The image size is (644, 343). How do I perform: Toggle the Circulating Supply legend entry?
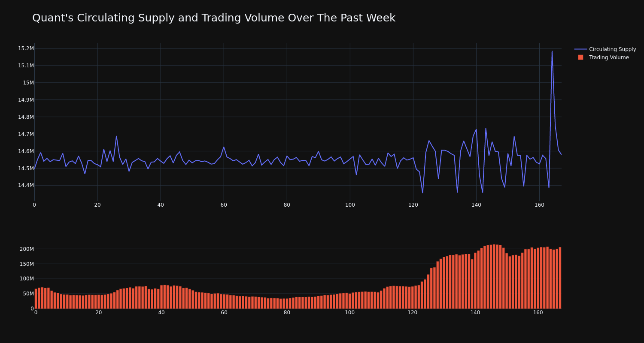coord(605,49)
